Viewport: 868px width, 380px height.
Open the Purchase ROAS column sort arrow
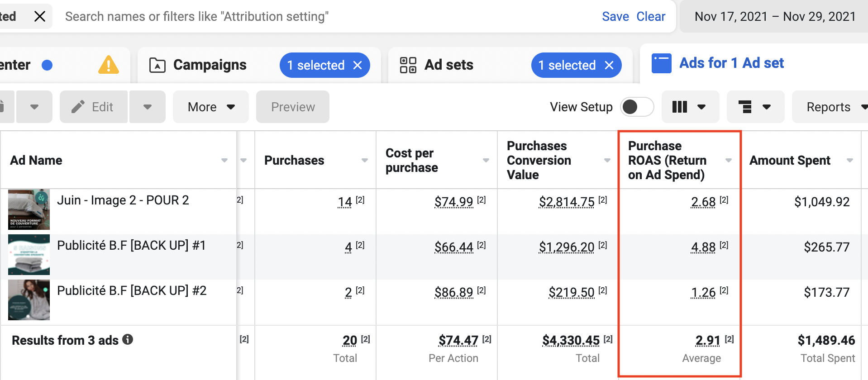click(729, 160)
